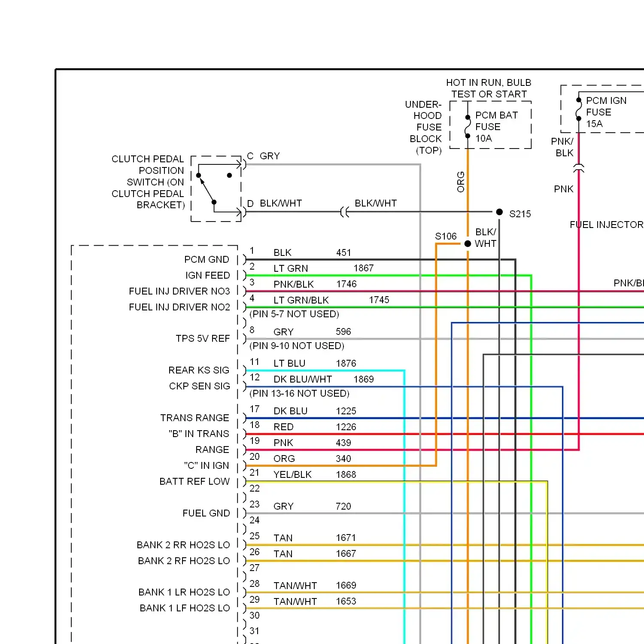Click circuit number 596
644x644 pixels.
[x=343, y=331]
